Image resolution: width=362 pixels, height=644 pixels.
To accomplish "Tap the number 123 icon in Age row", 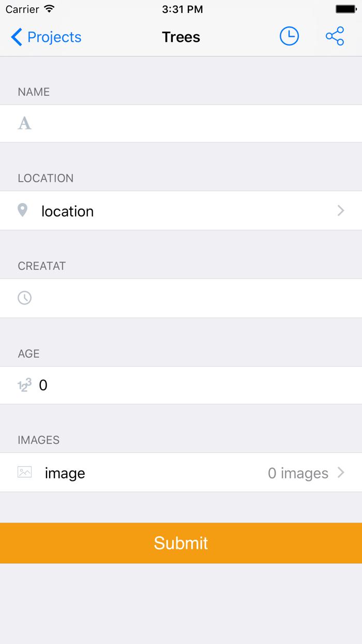I will 24,385.
